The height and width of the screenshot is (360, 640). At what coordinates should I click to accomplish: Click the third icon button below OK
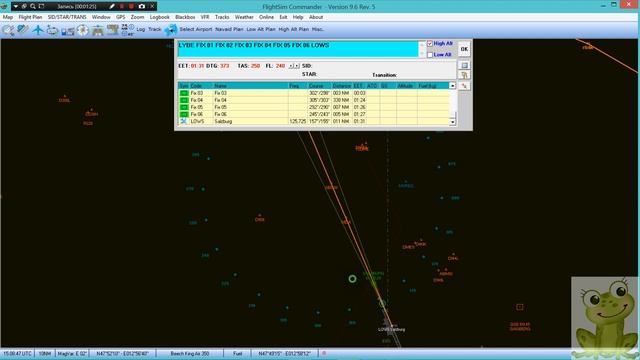point(464,86)
